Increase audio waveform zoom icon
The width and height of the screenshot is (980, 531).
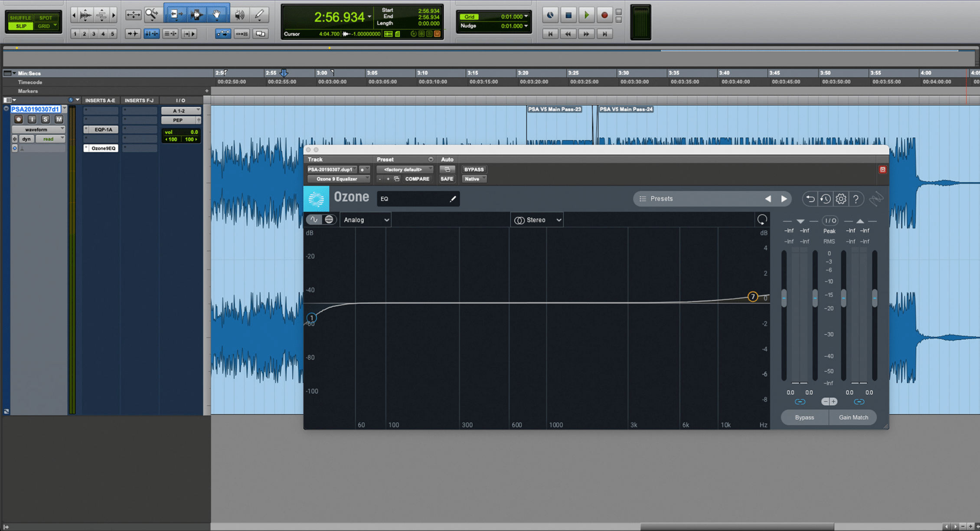tap(85, 15)
